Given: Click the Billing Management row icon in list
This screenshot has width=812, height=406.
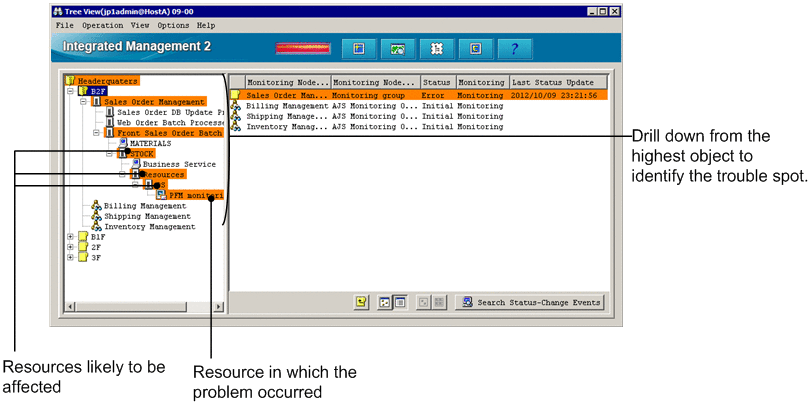Looking at the screenshot, I should (236, 106).
